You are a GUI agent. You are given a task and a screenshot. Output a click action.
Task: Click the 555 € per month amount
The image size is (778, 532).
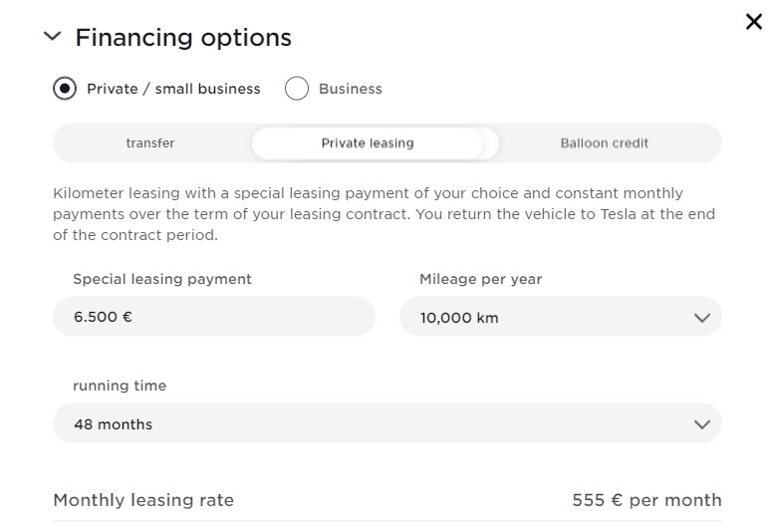[x=647, y=500]
